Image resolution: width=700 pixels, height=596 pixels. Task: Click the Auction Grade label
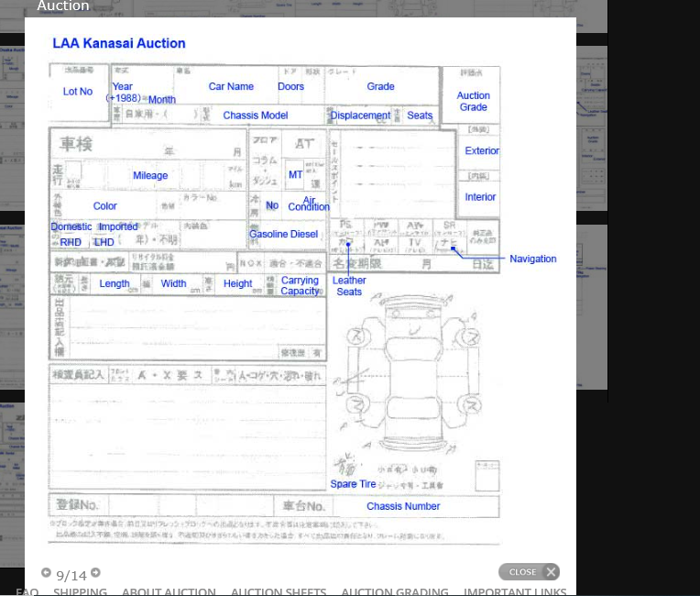(473, 102)
